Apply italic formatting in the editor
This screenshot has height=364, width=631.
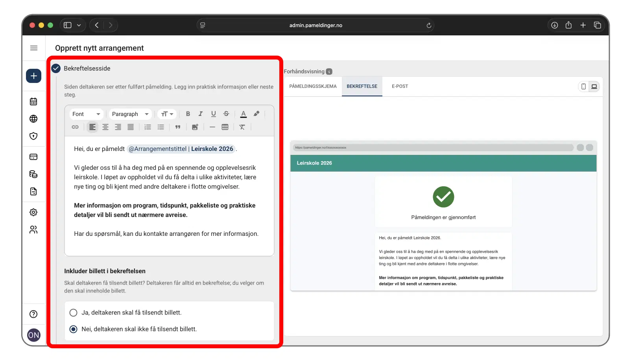pyautogui.click(x=201, y=114)
